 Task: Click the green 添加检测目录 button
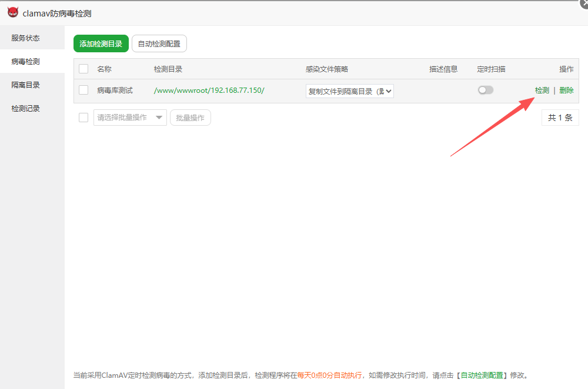click(101, 44)
